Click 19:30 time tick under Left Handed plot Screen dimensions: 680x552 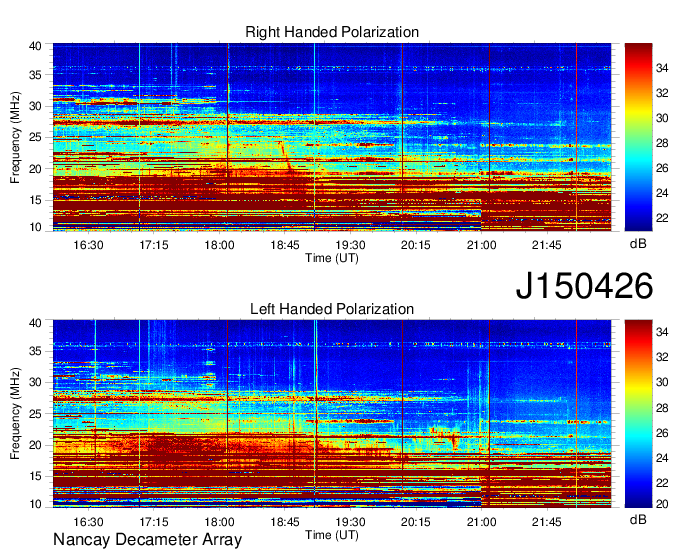350,522
